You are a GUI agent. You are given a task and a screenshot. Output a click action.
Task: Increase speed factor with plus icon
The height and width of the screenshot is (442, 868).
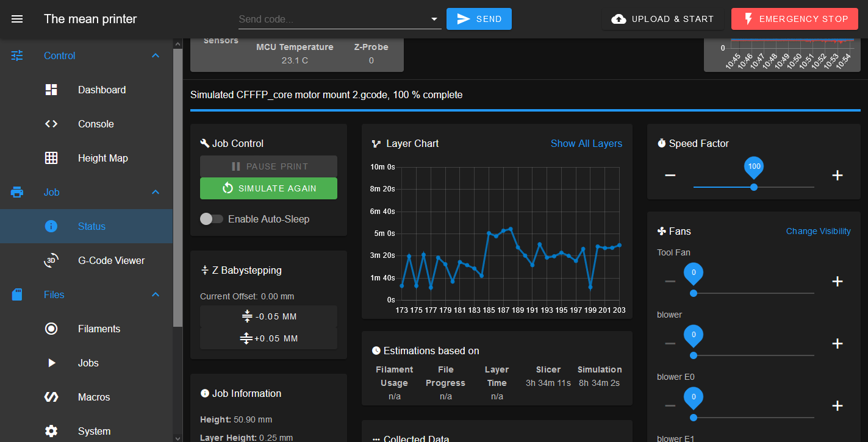click(x=838, y=176)
